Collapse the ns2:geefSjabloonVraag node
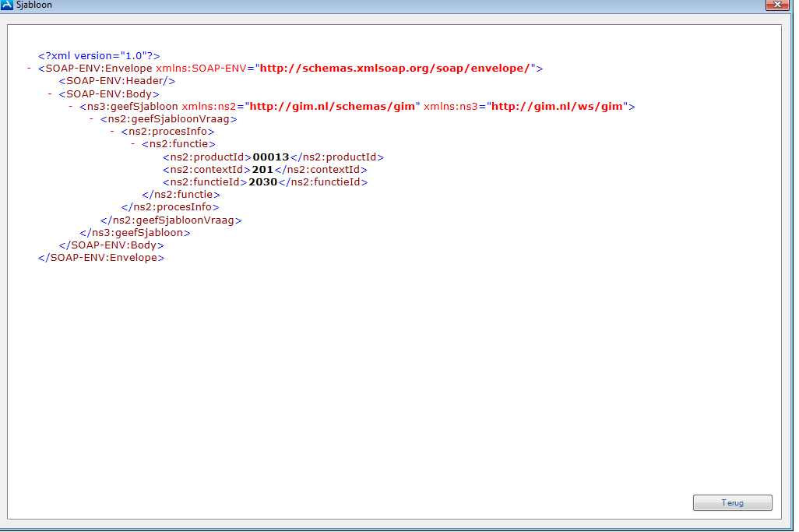Image resolution: width=799 pixels, height=532 pixels. point(92,119)
